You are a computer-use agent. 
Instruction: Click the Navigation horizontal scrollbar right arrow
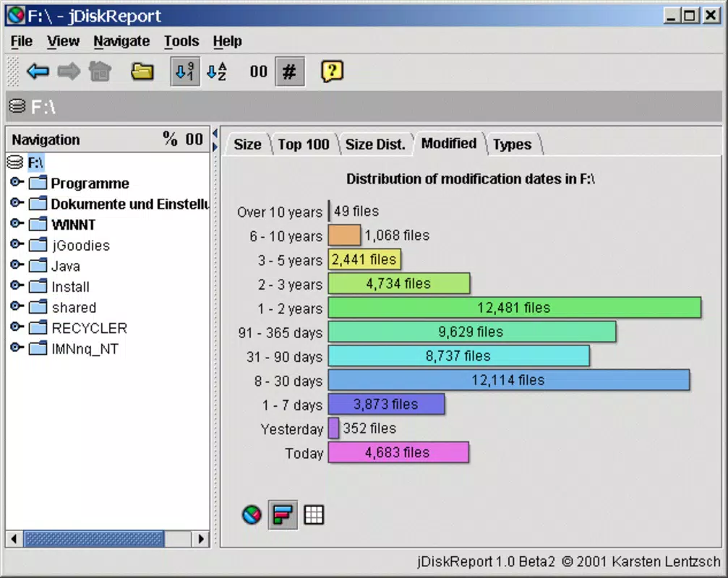[x=200, y=539]
